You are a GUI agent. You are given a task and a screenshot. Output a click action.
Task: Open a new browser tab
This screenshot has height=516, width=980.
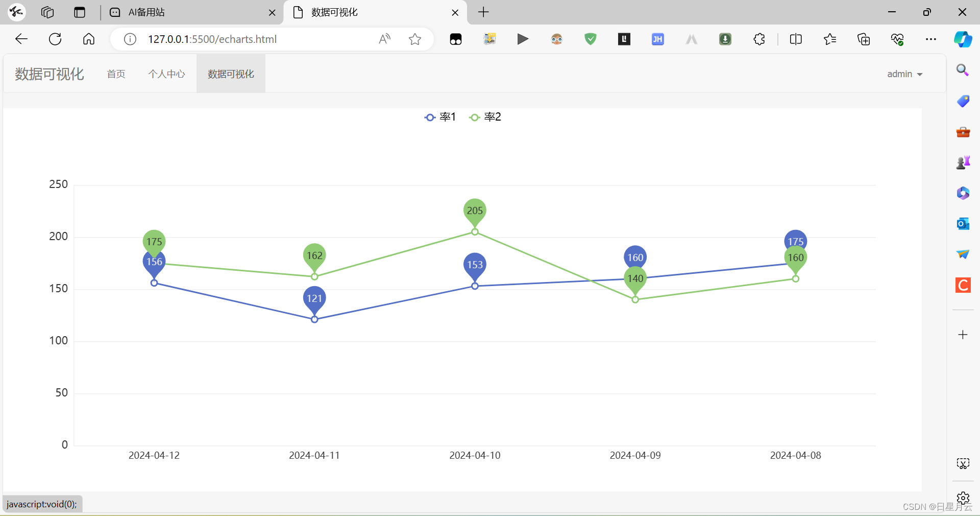tap(483, 12)
